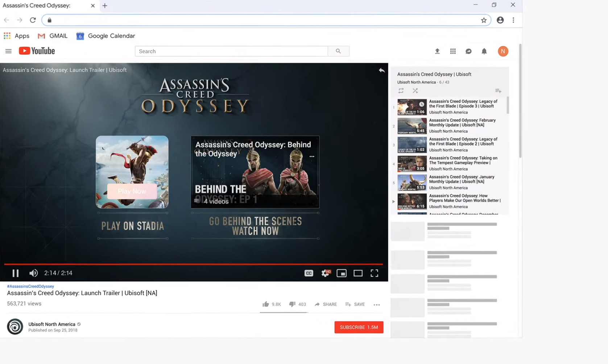The width and height of the screenshot is (608, 364).
Task: Open the Chrome profile icon
Action: pos(500,20)
